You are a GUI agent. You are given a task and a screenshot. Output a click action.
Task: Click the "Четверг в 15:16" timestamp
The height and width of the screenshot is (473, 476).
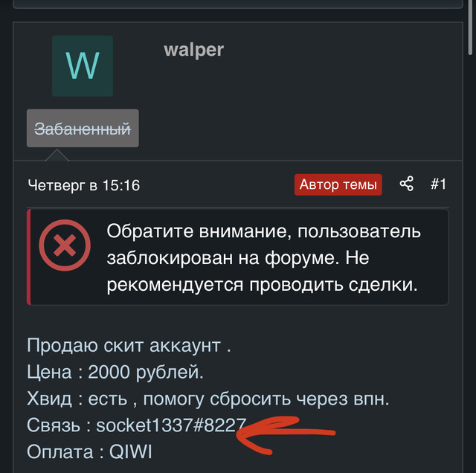[84, 185]
